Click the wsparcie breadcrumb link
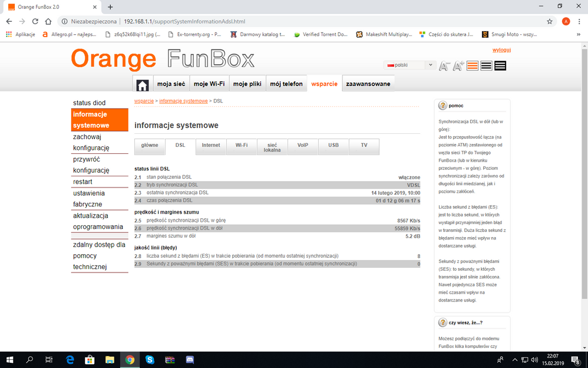588x368 pixels. [144, 101]
